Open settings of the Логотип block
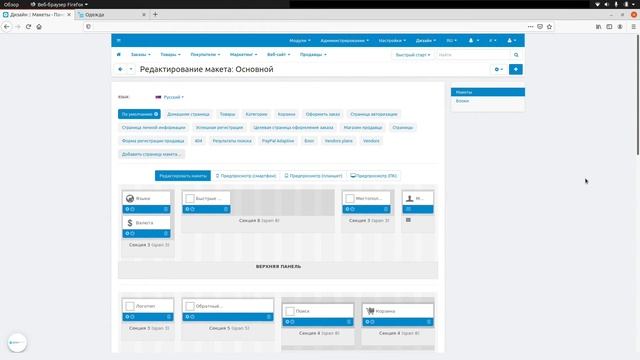 click(x=127, y=317)
